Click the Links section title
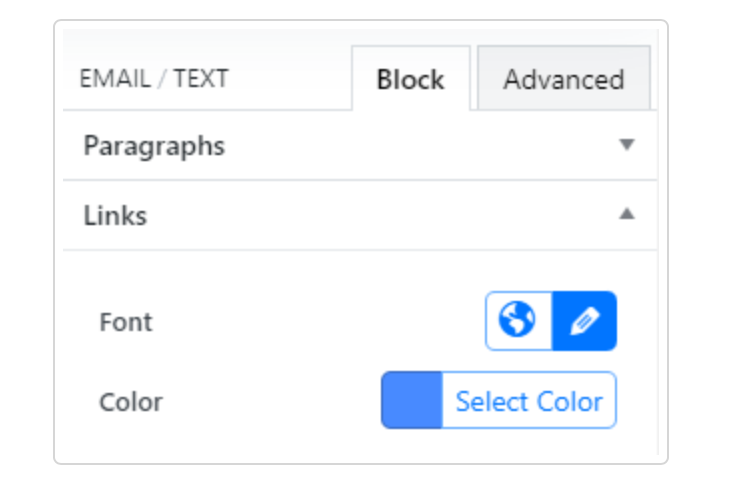The height and width of the screenshot is (502, 742). tap(115, 215)
